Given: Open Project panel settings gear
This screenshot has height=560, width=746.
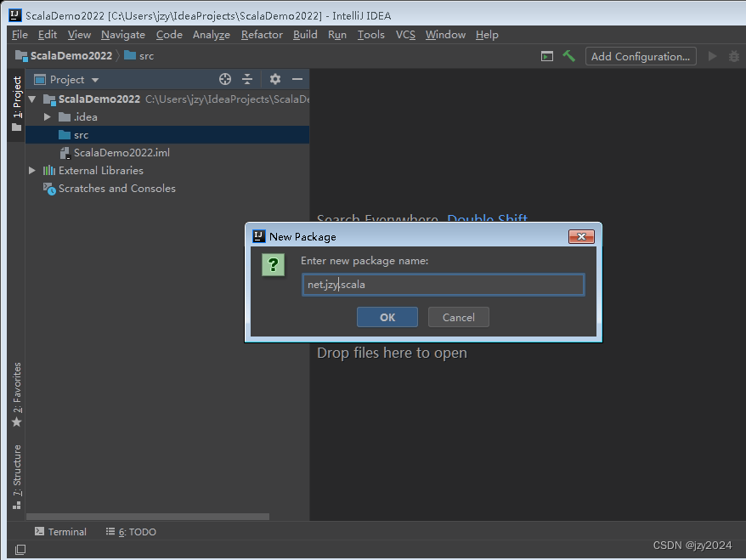Looking at the screenshot, I should pos(275,79).
